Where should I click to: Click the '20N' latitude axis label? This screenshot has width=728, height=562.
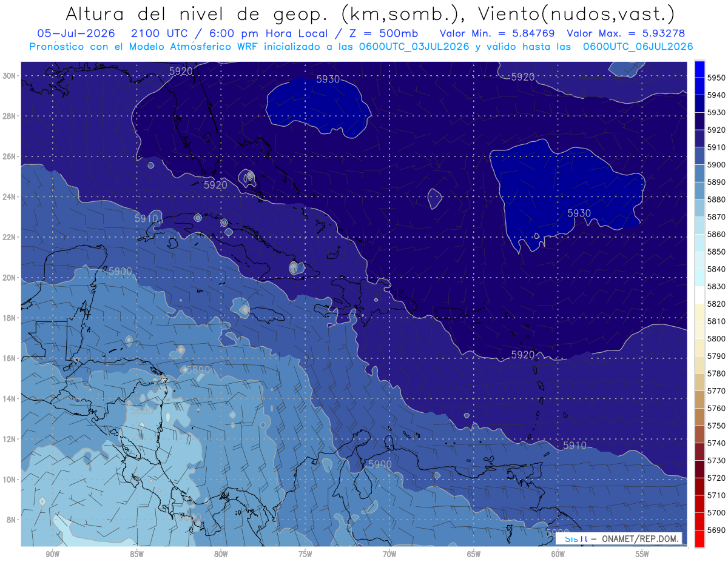tap(8, 278)
